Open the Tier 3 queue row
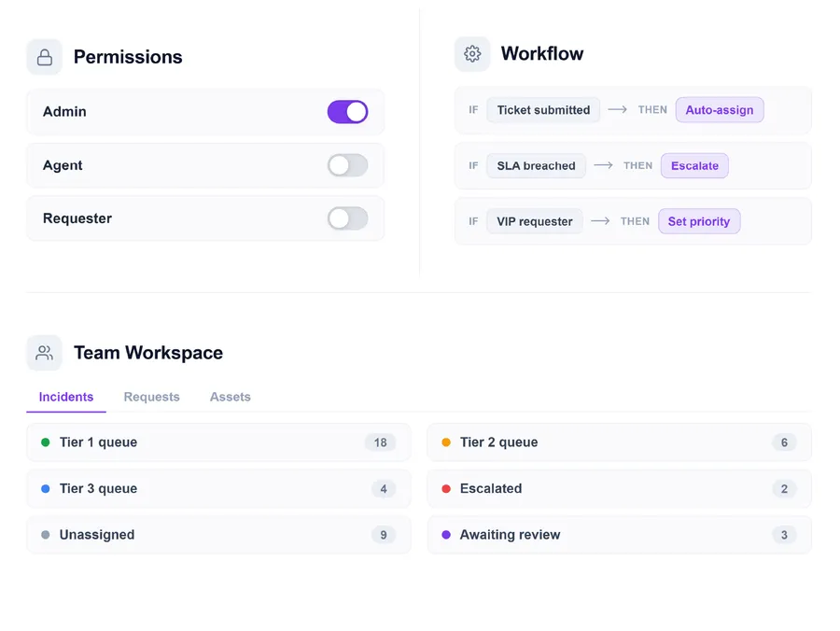This screenshot has width=840, height=631. click(218, 488)
